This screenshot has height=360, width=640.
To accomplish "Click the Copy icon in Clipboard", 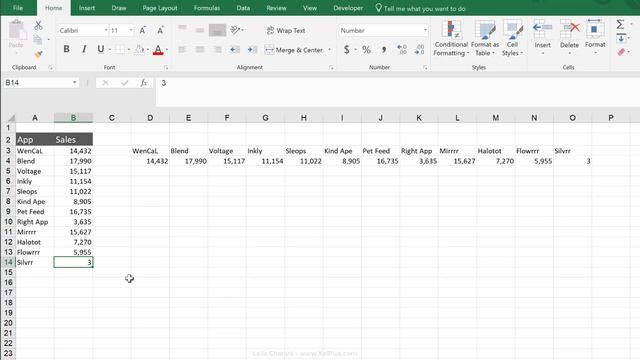I will coord(38,40).
